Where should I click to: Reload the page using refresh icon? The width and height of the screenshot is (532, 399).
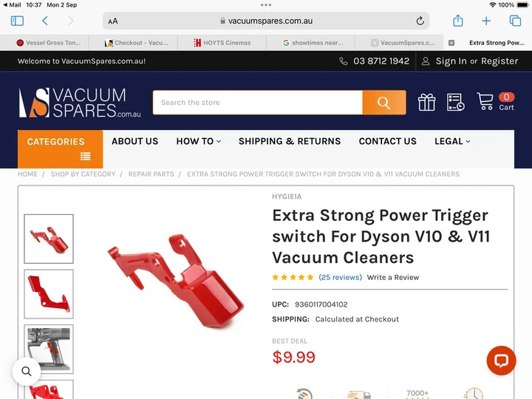point(420,21)
